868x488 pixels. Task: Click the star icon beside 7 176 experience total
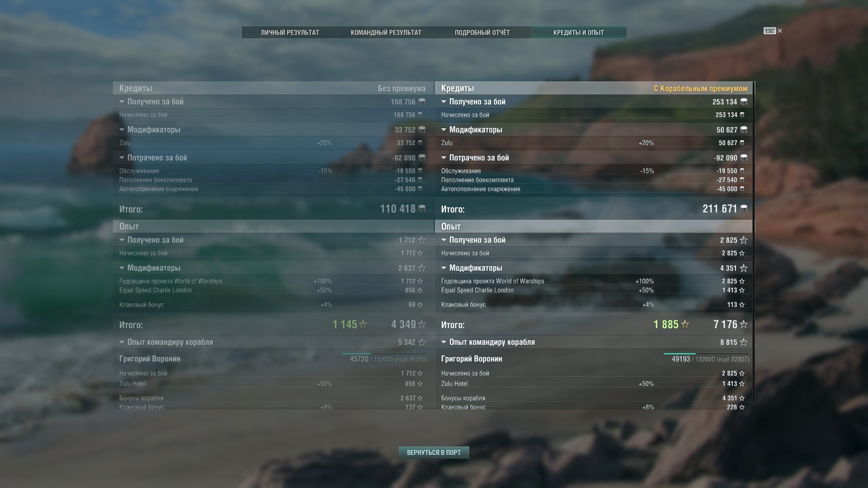coord(744,324)
